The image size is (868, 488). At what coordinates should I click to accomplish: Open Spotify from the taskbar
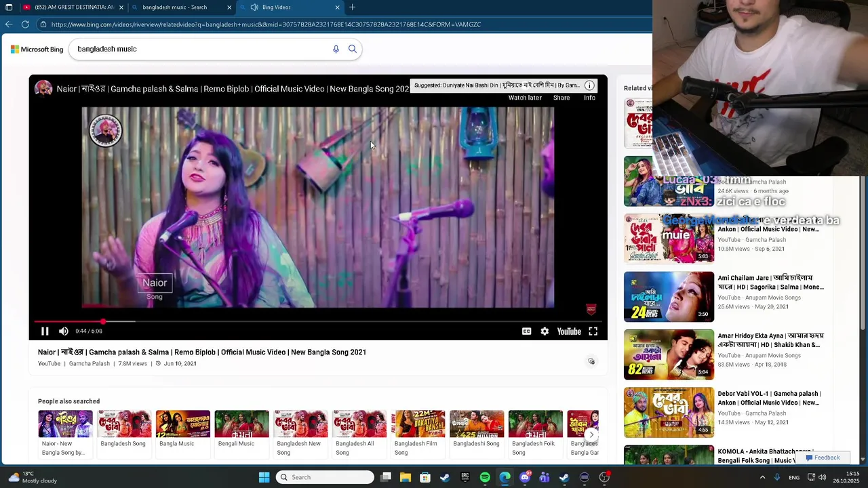pyautogui.click(x=485, y=477)
